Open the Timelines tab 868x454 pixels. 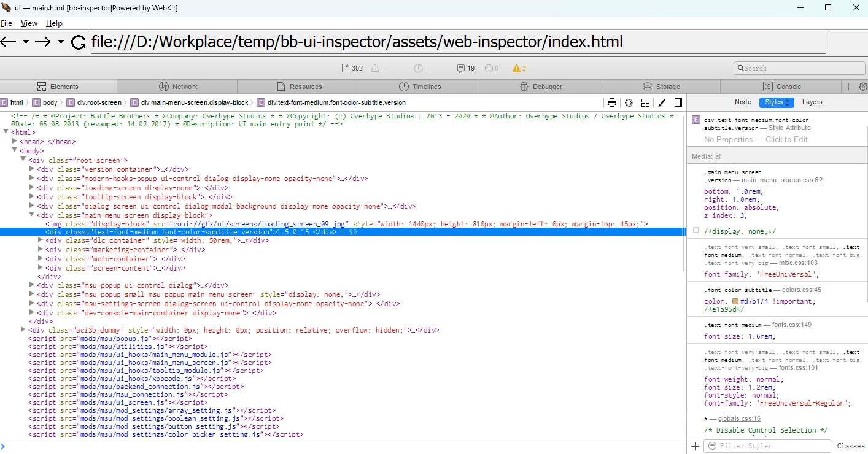(419, 87)
